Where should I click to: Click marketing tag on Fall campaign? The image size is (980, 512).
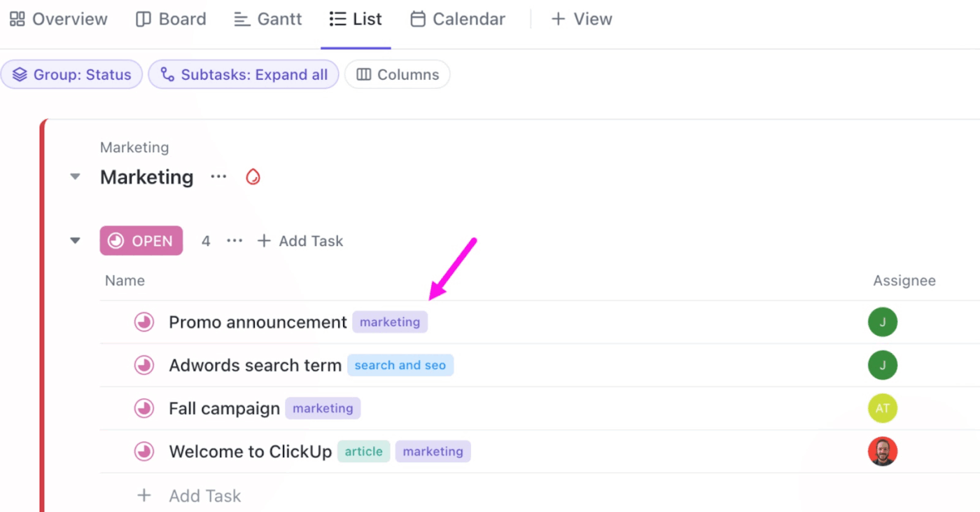point(323,408)
